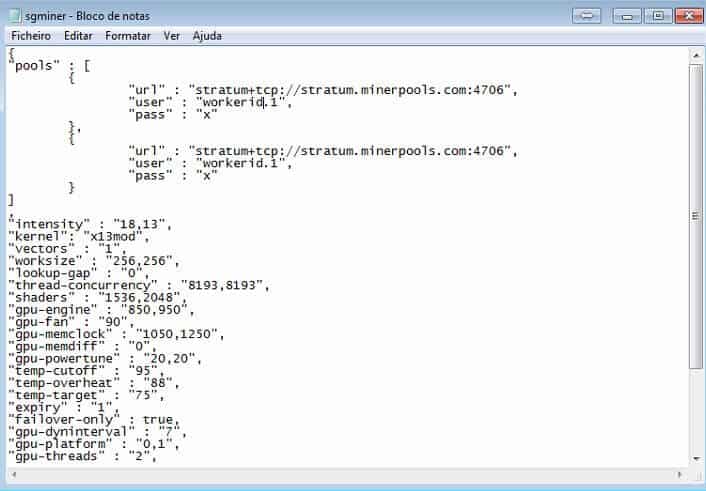Click the "gpu-dyninterval" : "7" line

click(98, 431)
